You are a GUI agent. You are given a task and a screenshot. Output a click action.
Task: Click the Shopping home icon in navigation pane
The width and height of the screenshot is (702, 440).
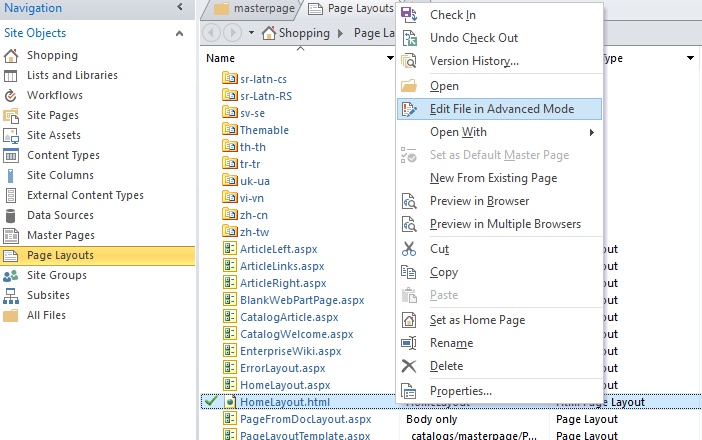11,56
